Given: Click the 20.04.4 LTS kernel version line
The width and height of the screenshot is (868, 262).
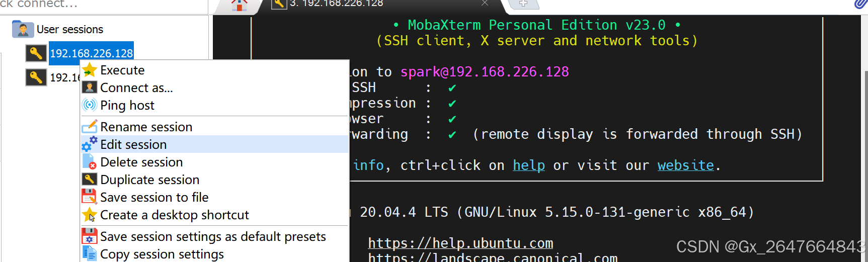Looking at the screenshot, I should [557, 212].
